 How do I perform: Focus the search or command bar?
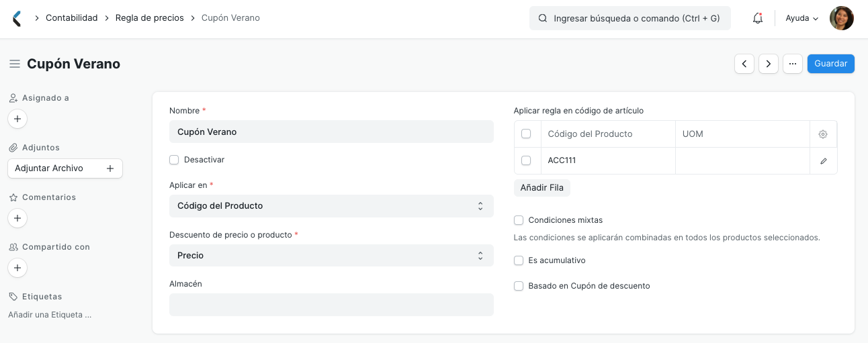point(630,19)
